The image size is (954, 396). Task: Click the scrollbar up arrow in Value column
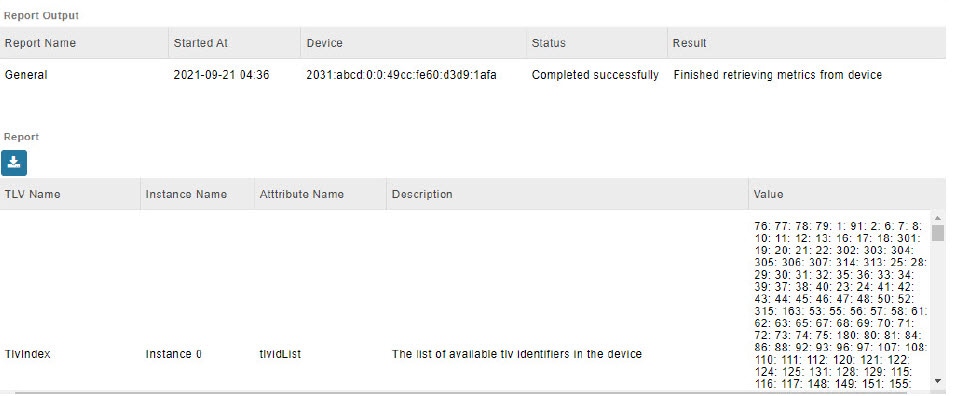pos(938,218)
